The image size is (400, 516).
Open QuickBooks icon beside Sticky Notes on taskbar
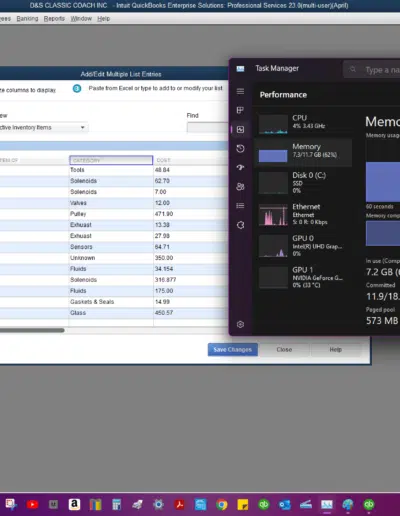pyautogui.click(x=264, y=504)
